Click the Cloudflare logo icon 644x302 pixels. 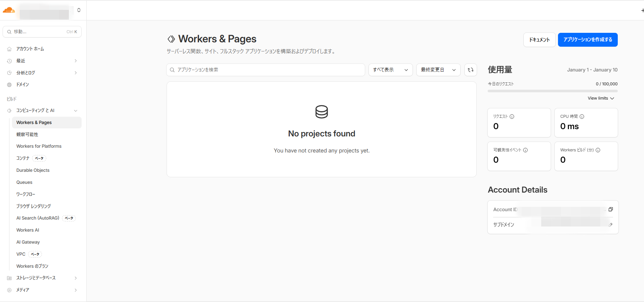click(x=9, y=10)
